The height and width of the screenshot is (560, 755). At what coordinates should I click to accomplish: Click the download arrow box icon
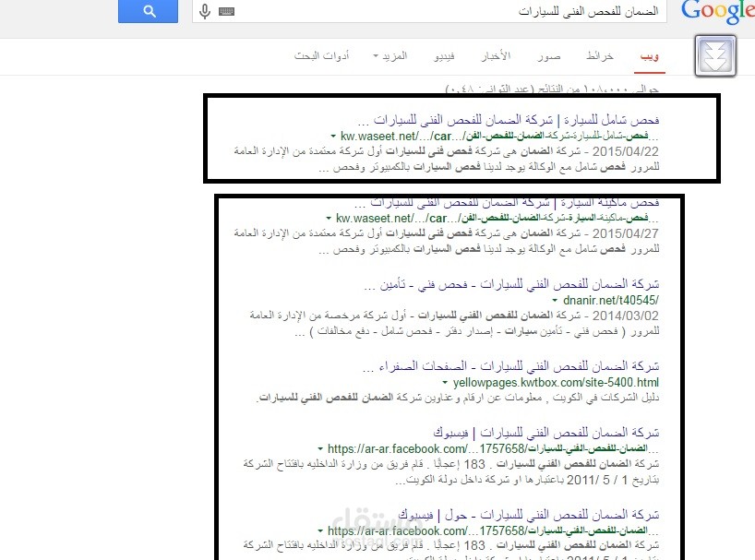715,55
